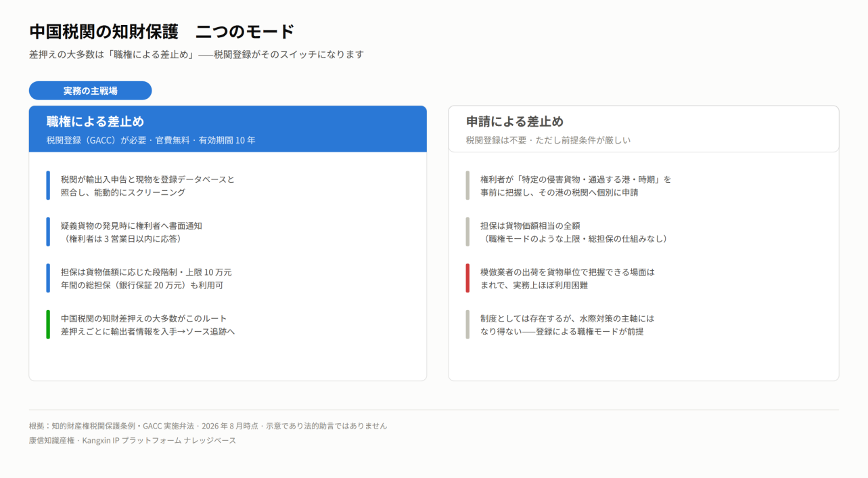The width and height of the screenshot is (868, 478).
Task: Click item 模倣業者の出荷を貨物単位で把握できる場面は
Action: click(x=568, y=271)
